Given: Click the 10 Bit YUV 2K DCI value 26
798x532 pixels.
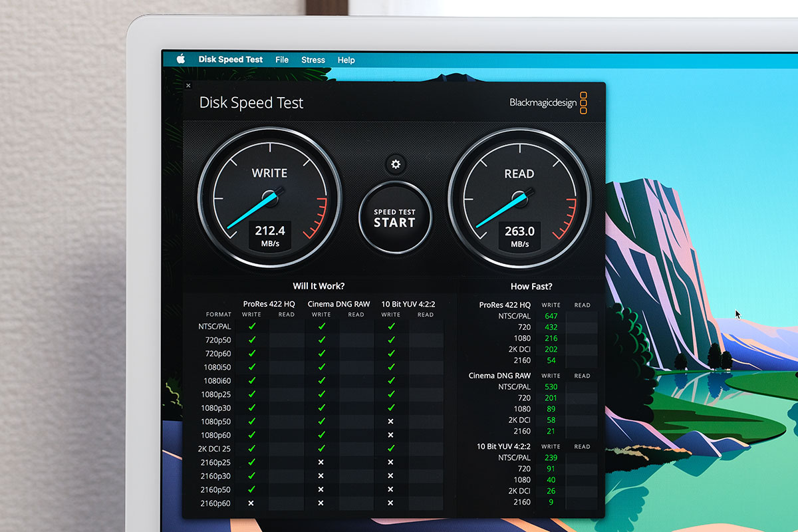Looking at the screenshot, I should click(x=551, y=491).
